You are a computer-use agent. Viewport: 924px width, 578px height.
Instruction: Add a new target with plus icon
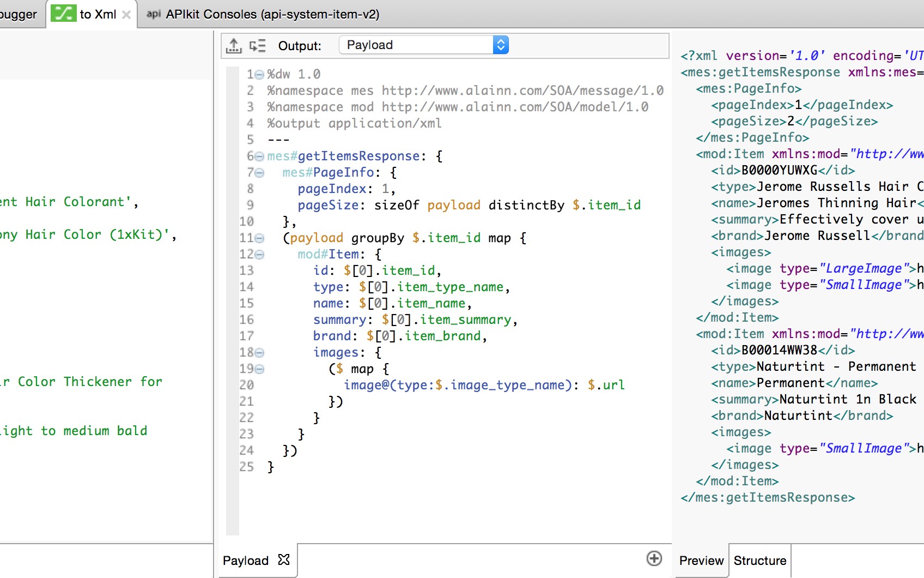654,558
